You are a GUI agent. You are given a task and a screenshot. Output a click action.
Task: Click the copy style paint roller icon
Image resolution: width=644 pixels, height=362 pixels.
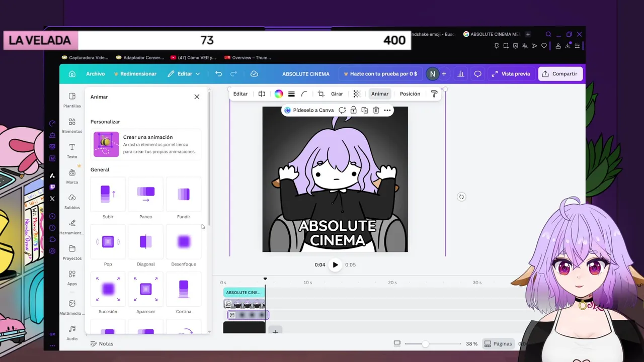click(x=434, y=94)
